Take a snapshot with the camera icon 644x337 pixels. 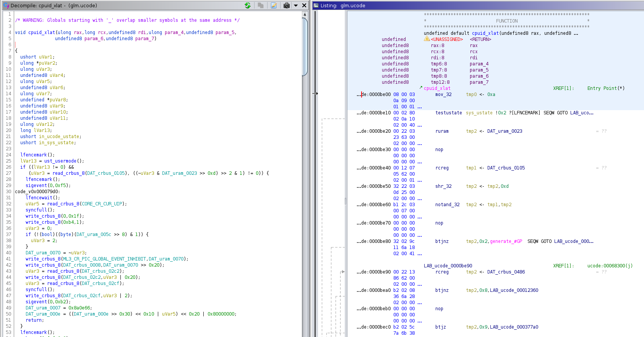287,5
